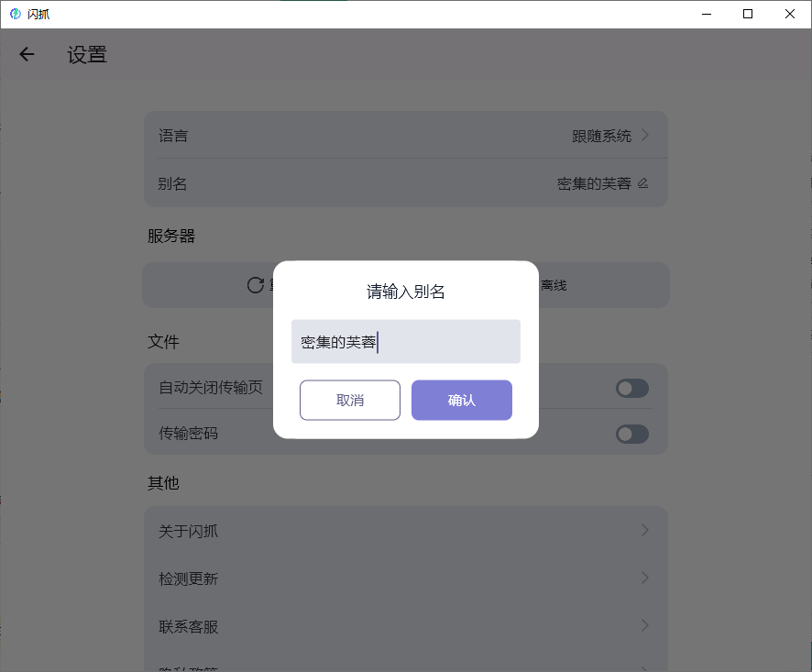
Task: Click the pencil edit icon next to 密集的芙蓉
Action: coord(642,182)
